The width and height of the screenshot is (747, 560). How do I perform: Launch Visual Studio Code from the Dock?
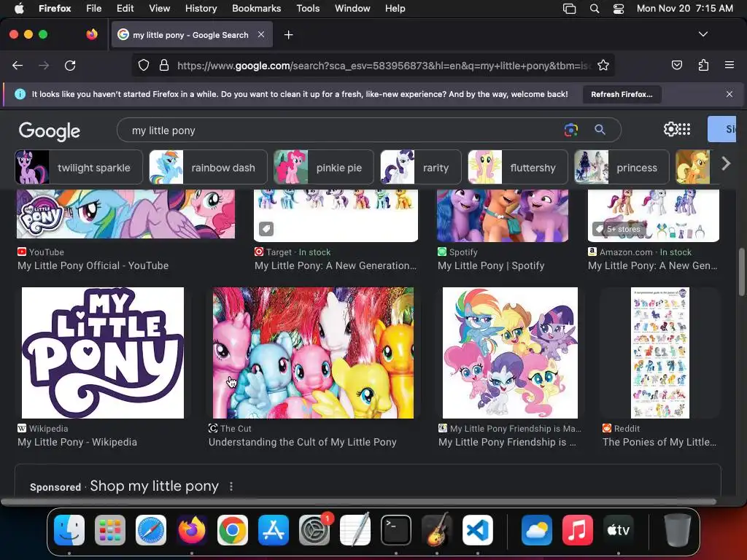[x=477, y=529]
